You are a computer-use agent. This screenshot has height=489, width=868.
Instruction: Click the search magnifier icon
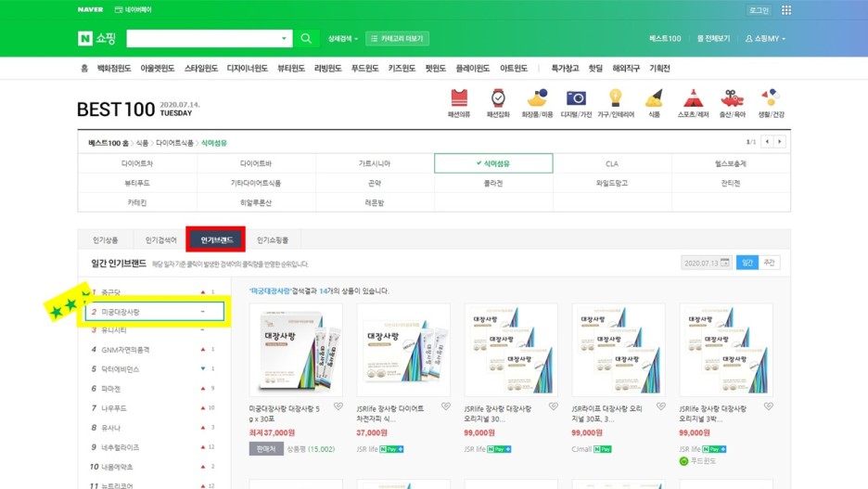pyautogui.click(x=306, y=38)
